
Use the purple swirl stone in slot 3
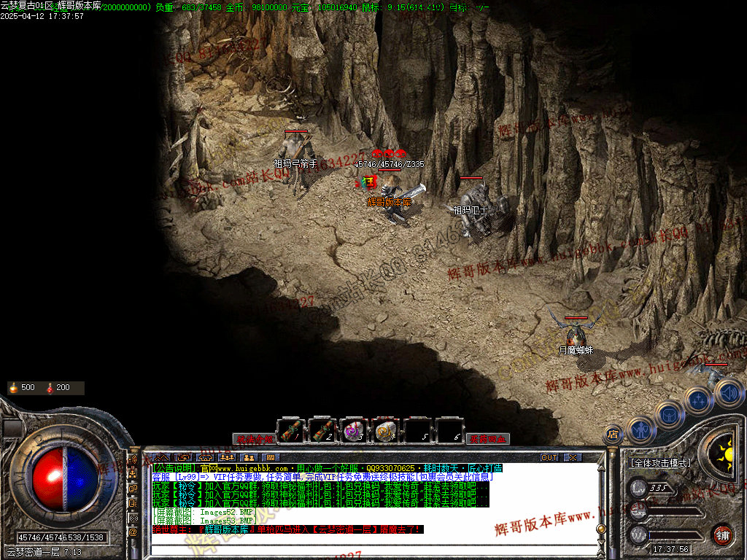pos(354,430)
